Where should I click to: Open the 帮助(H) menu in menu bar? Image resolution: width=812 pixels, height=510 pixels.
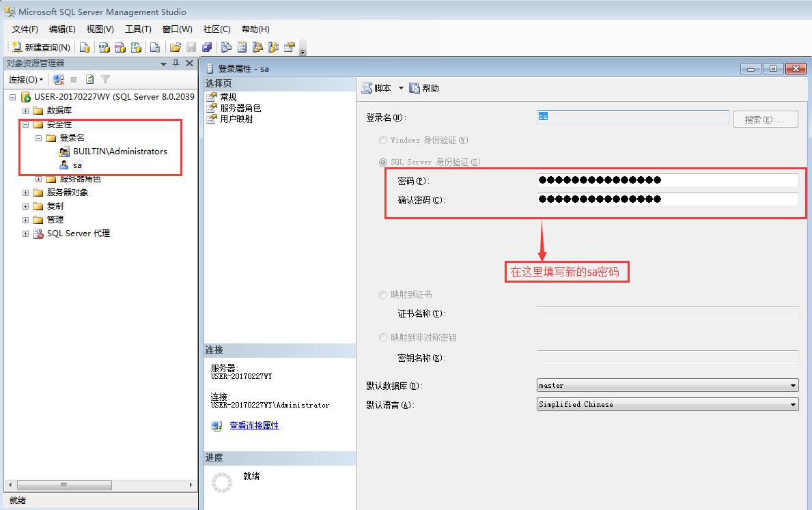(x=256, y=29)
